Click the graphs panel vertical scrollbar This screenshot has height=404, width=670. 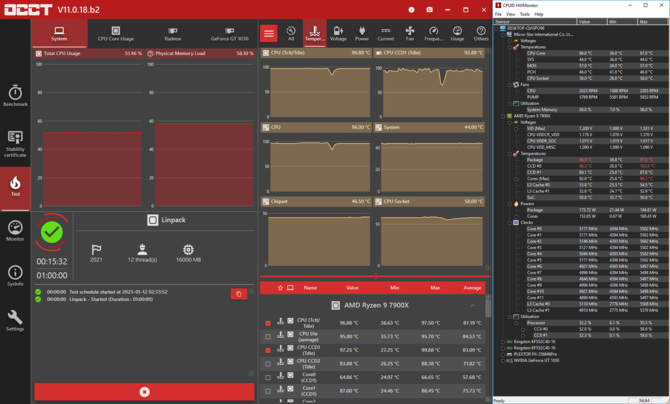coord(488,159)
